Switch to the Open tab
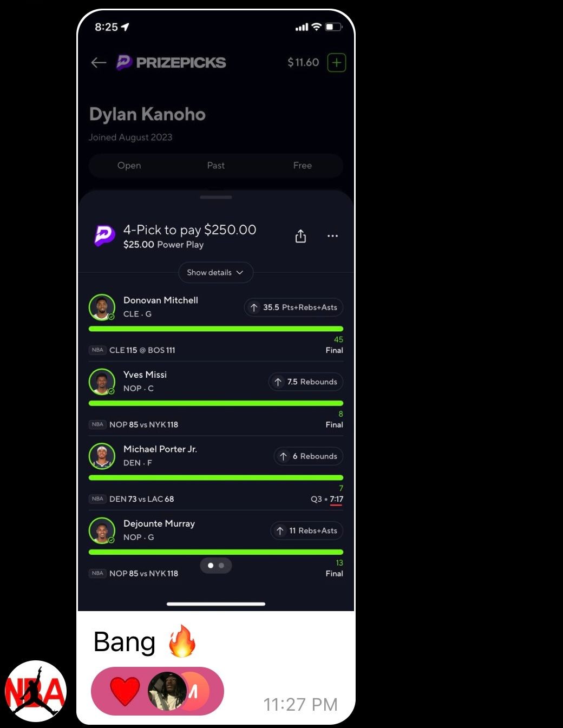This screenshot has width=563, height=728. (x=129, y=166)
